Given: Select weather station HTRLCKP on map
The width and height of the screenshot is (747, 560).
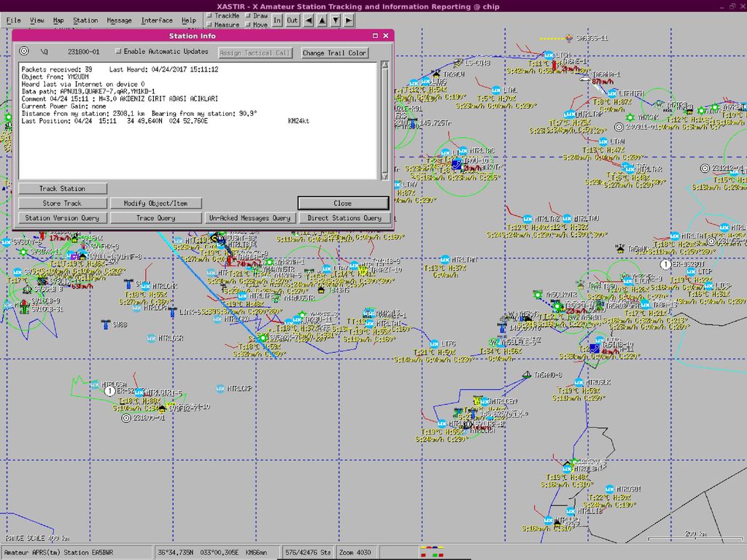Looking at the screenshot, I should [220, 389].
